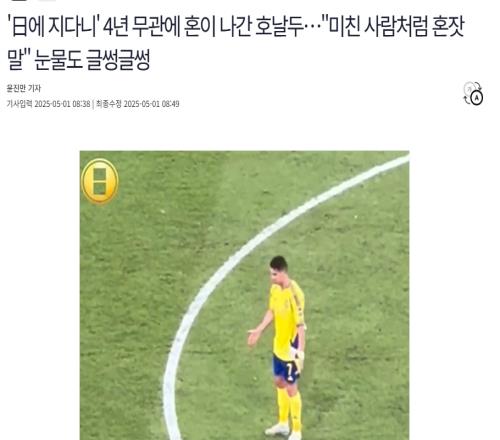Open reporter 윤진만 기자 byline
Image resolution: width=500 pixels, height=440 pixels.
(24, 88)
